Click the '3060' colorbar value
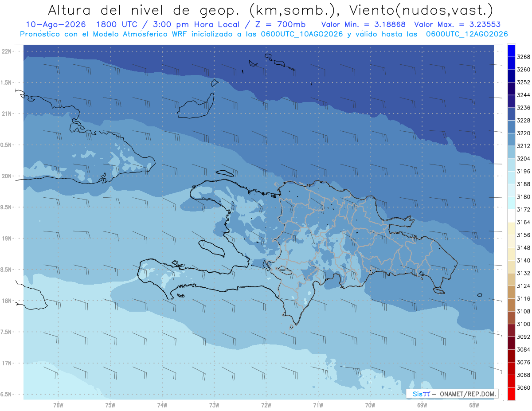 tap(524, 388)
